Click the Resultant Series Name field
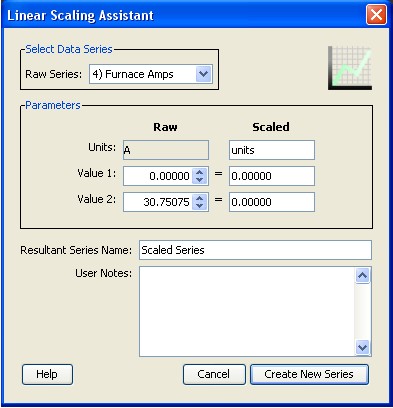The width and height of the screenshot is (393, 408). tap(255, 250)
